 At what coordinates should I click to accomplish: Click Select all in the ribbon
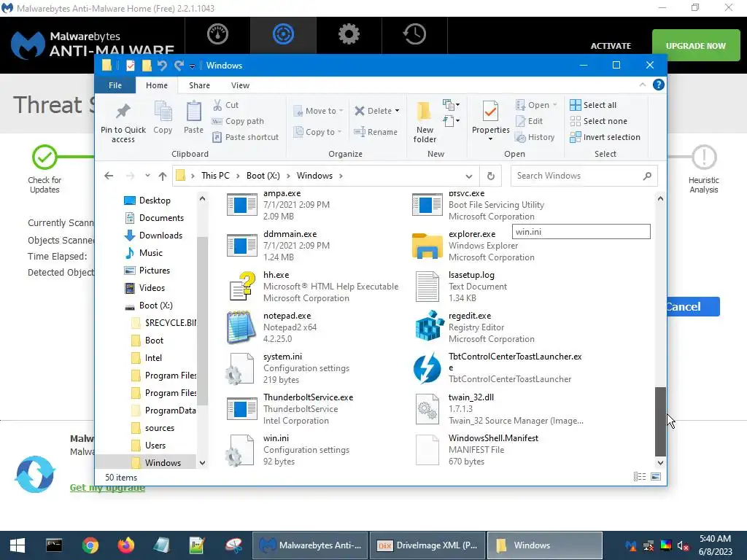(593, 105)
